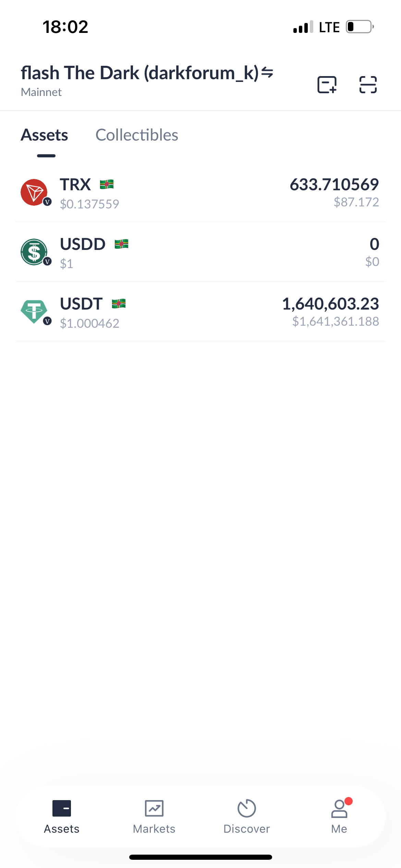
Task: Tap the flag badge next to USDT
Action: 119,304
